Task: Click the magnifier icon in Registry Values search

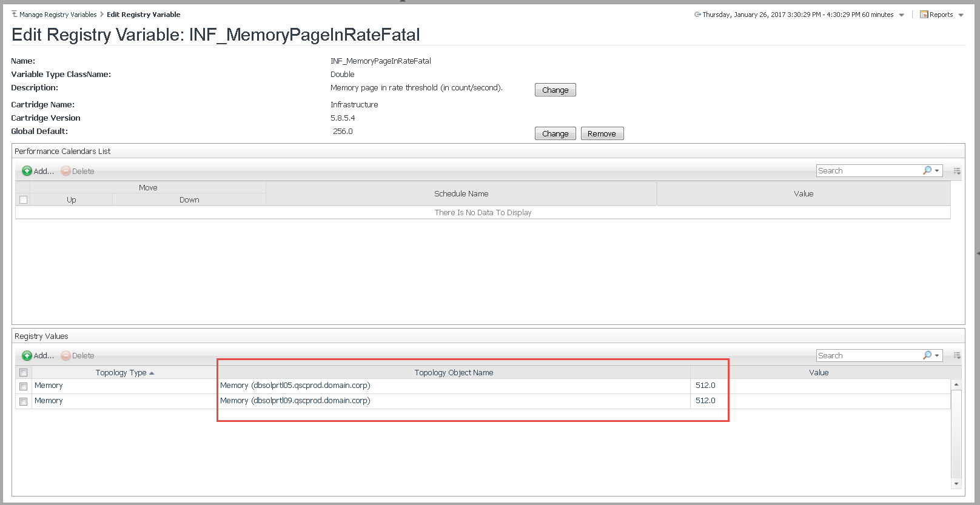Action: point(927,355)
